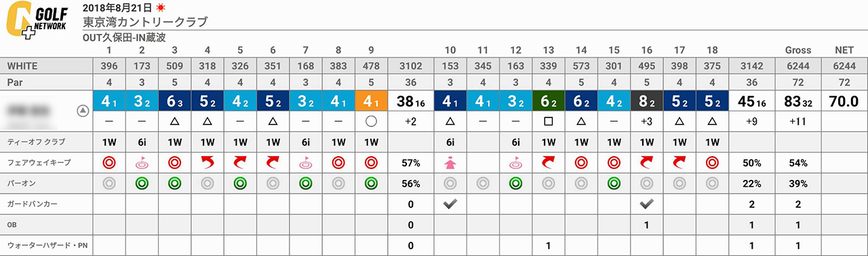This screenshot has height=256, width=868.
Task: Click the hole 13 green score box
Action: pyautogui.click(x=548, y=101)
